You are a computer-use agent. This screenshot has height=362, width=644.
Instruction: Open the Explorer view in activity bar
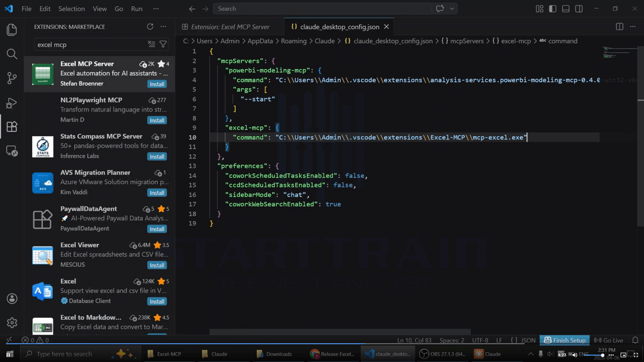pos(12,30)
